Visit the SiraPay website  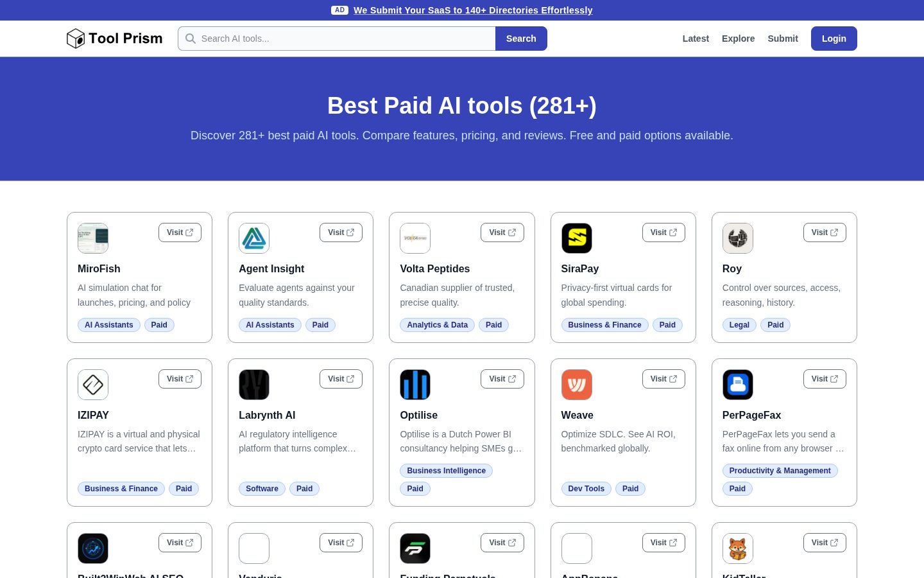(663, 232)
